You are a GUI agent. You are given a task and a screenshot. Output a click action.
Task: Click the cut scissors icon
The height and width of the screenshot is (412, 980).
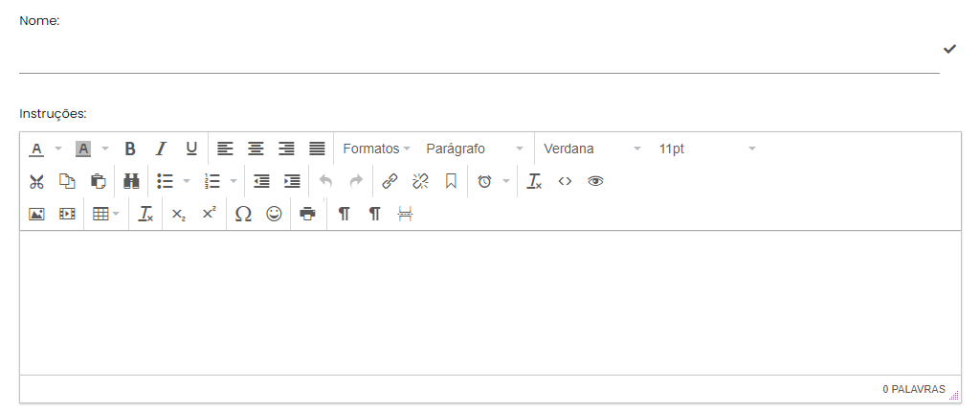click(x=37, y=182)
